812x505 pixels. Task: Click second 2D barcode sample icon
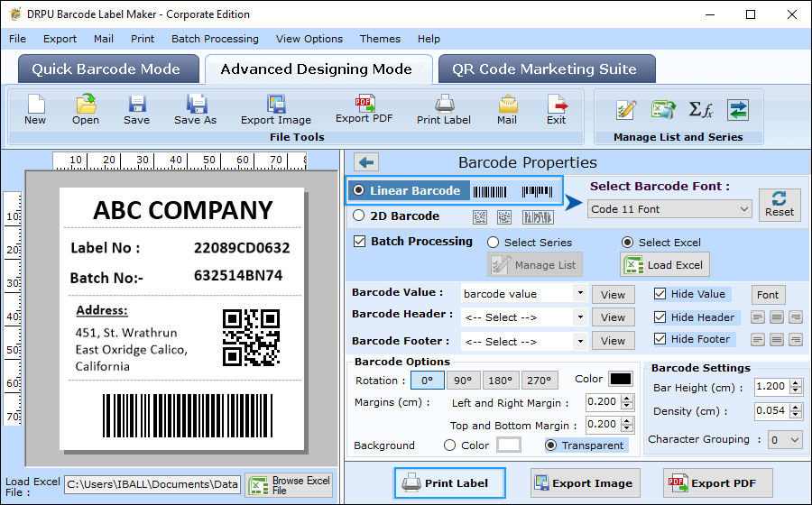503,217
